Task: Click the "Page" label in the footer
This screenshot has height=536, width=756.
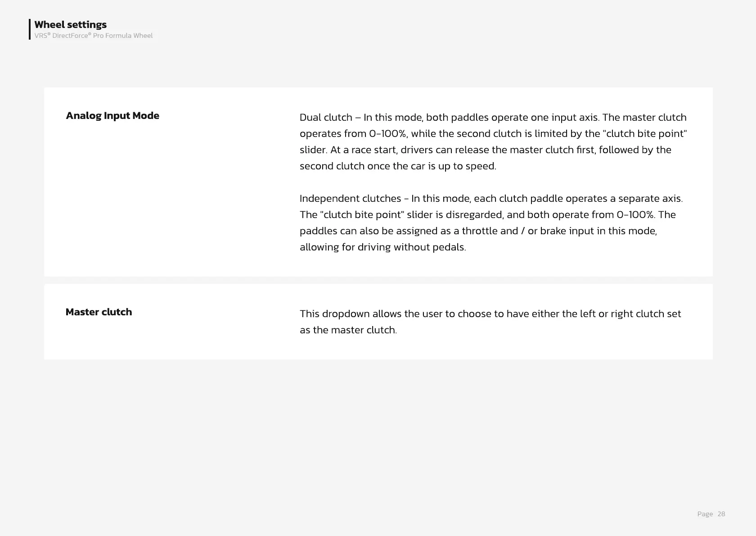Action: click(705, 514)
